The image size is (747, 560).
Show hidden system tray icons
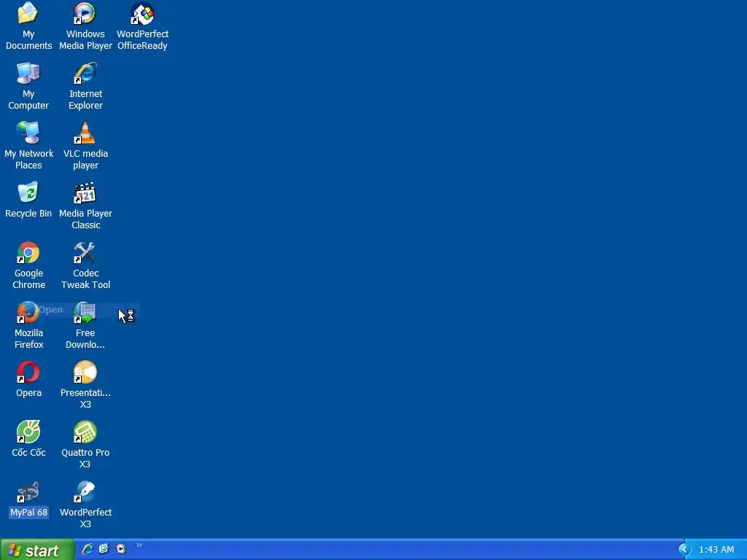point(684,550)
